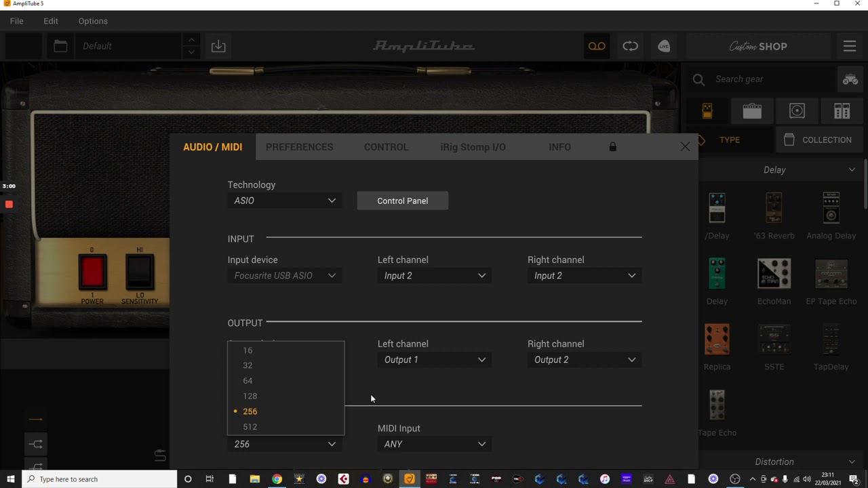This screenshot has width=868, height=488.
Task: Expand the Distortion category section
Action: 852,462
